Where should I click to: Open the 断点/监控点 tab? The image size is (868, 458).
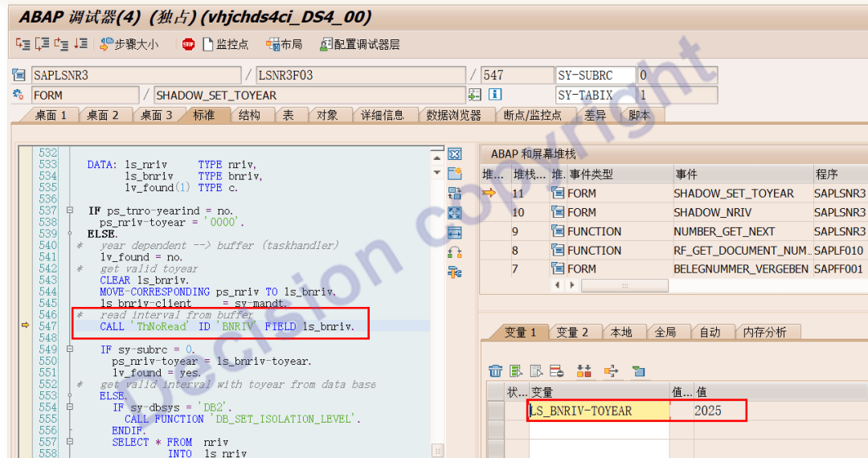coord(532,115)
